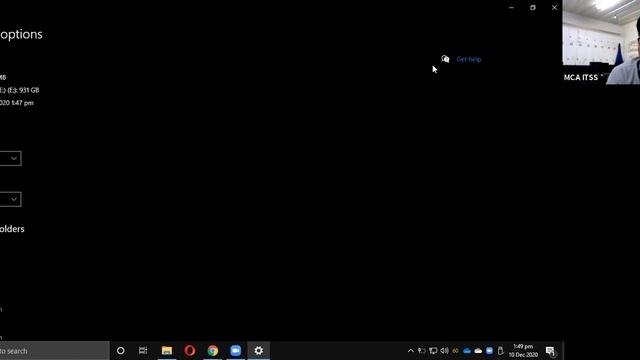Image resolution: width=640 pixels, height=360 pixels.
Task: Open the white OneDrive cloud icon
Action: (x=478, y=351)
